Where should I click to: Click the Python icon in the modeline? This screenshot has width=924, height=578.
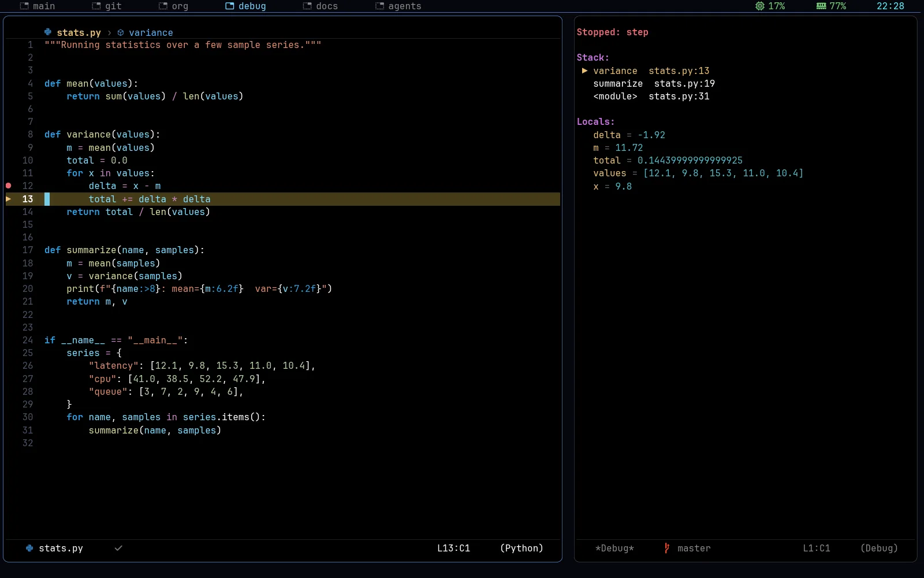point(29,548)
